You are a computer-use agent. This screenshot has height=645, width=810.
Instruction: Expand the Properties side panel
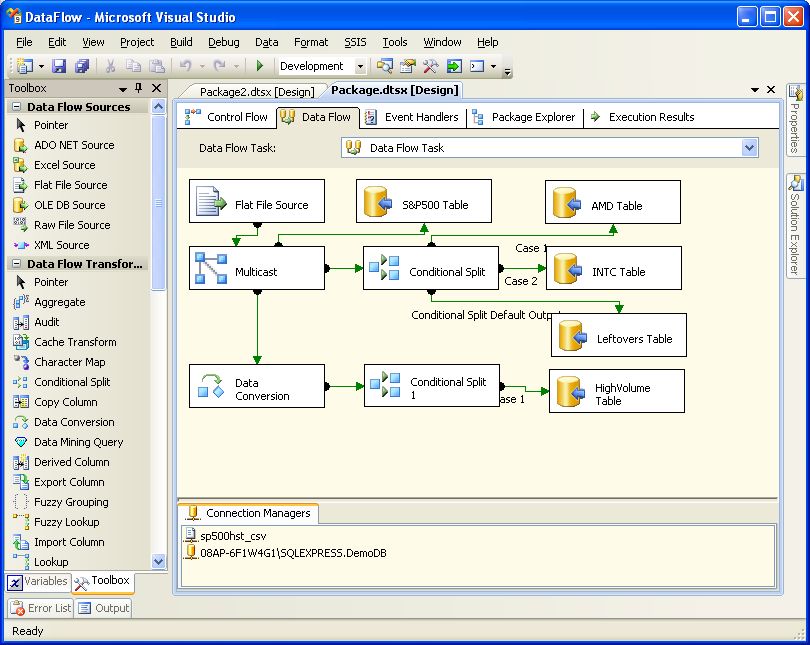[795, 119]
